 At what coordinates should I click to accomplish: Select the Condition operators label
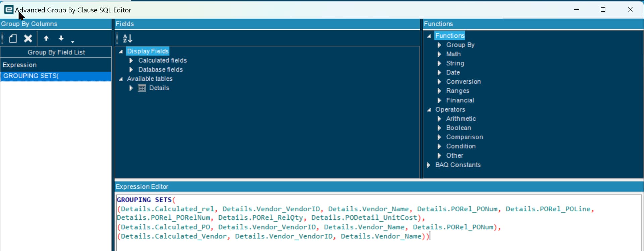click(461, 146)
